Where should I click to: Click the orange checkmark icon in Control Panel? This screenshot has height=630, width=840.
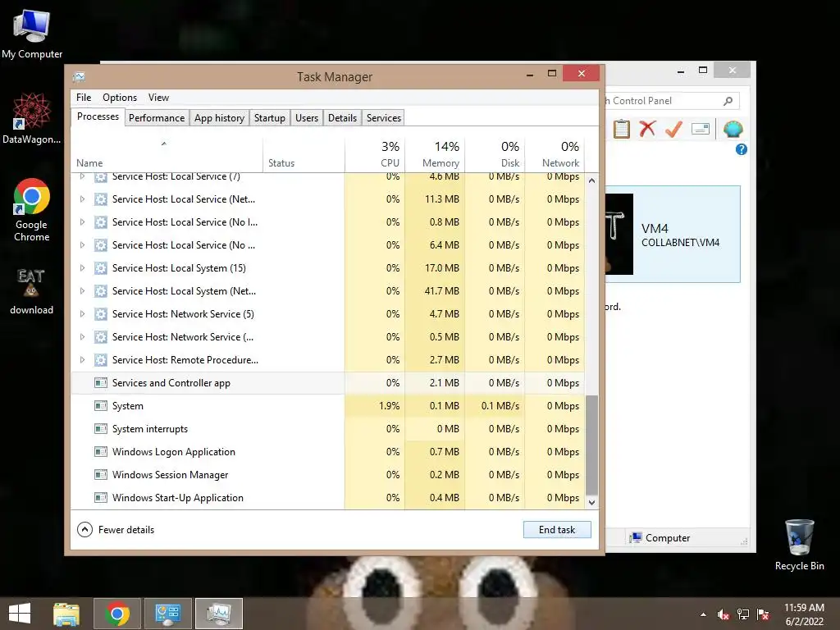(674, 129)
